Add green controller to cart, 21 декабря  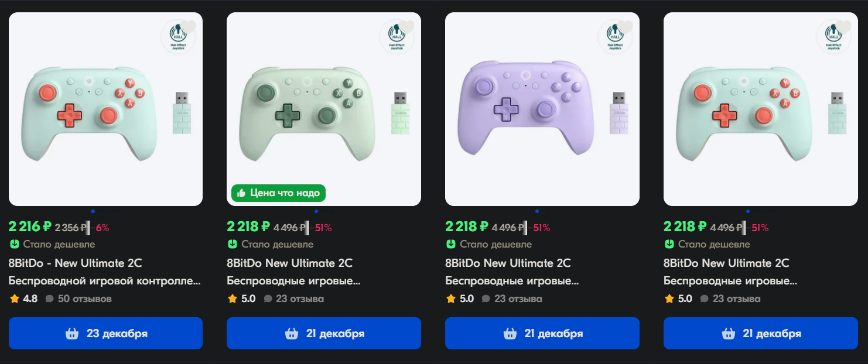point(324,334)
